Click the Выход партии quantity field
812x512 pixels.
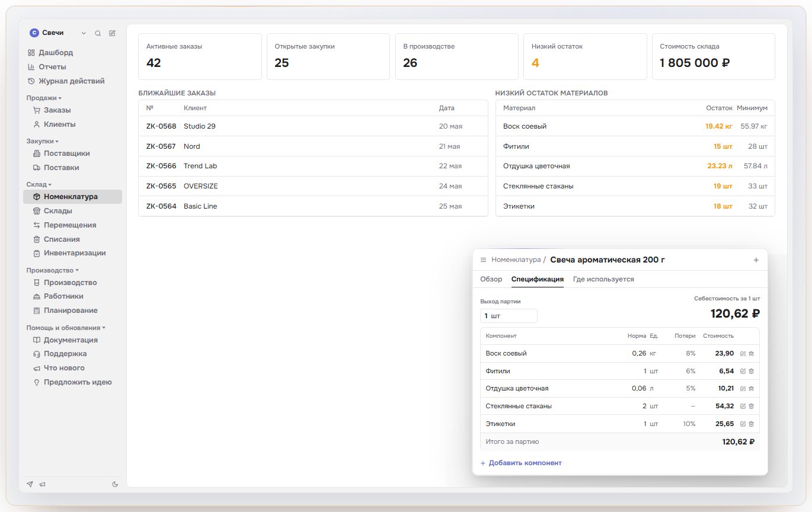click(x=509, y=316)
